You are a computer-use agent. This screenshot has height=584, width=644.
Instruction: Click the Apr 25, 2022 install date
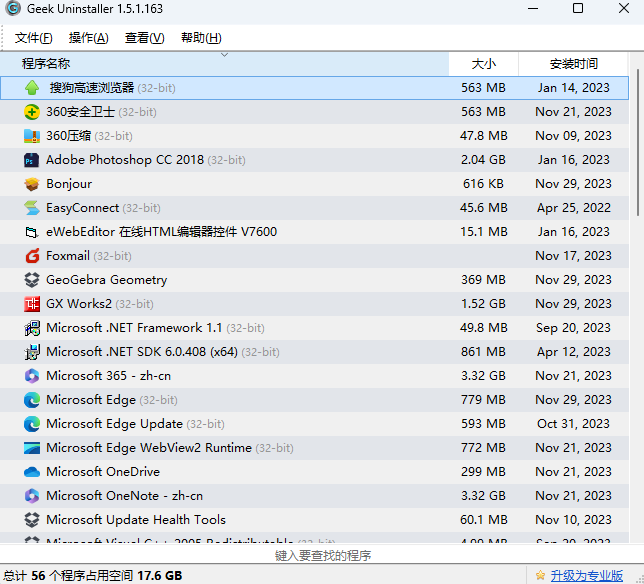[x=574, y=208]
